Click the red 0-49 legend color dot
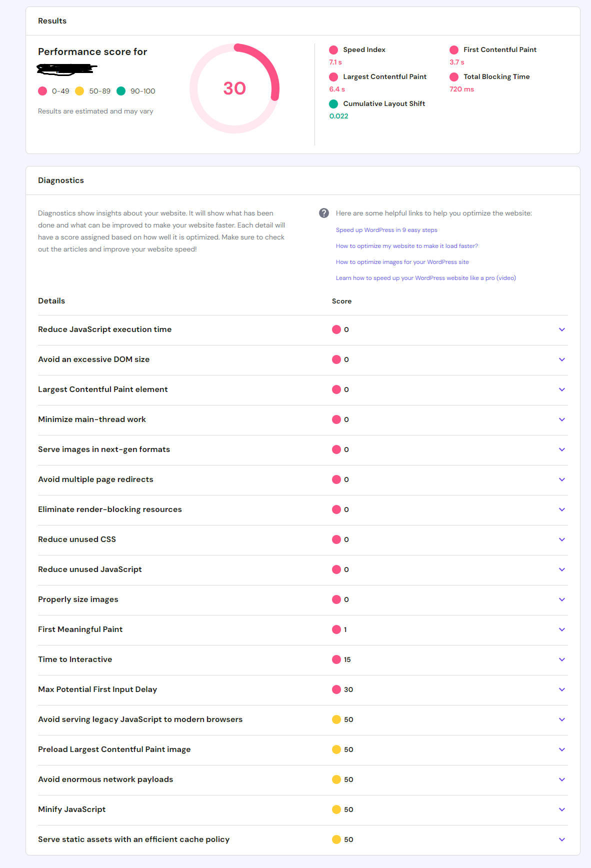591x868 pixels. [42, 91]
